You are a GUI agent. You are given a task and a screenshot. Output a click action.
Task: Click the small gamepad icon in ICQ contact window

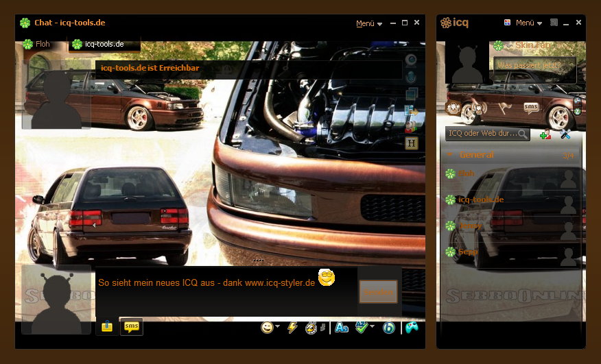[578, 101]
